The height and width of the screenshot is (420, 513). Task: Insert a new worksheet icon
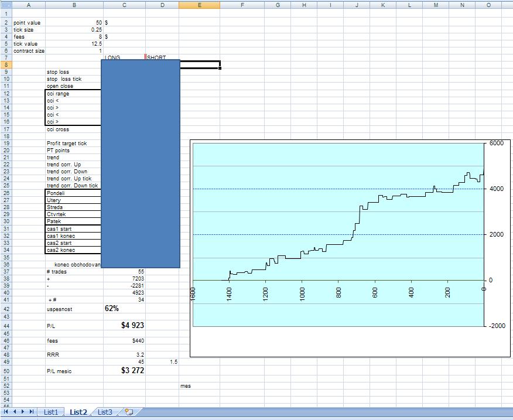pyautogui.click(x=129, y=412)
